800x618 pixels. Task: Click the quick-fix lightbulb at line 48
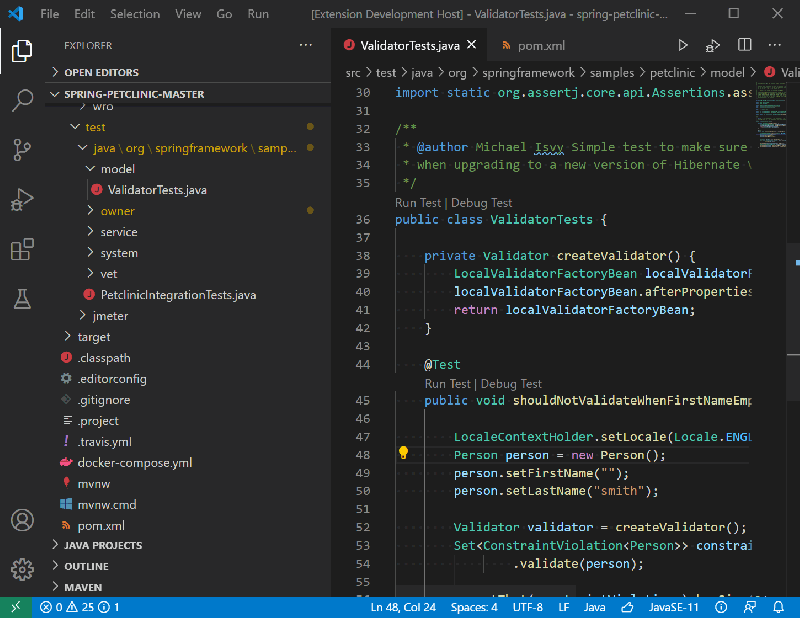point(403,452)
